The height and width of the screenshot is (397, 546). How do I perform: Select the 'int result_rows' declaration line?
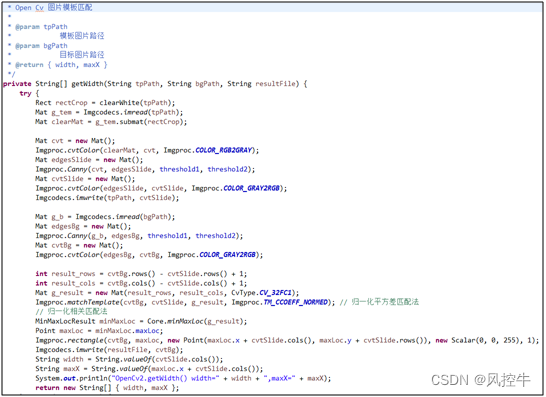point(141,274)
